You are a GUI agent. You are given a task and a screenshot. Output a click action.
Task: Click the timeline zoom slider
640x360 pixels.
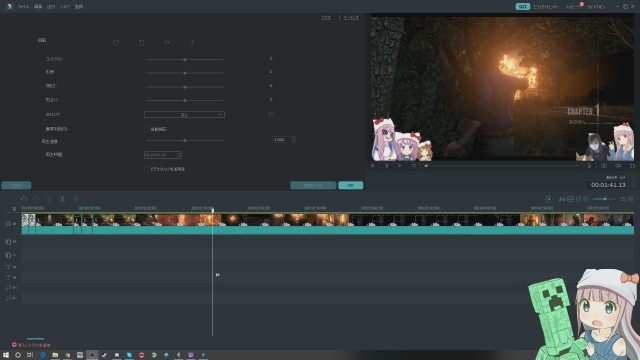604,199
